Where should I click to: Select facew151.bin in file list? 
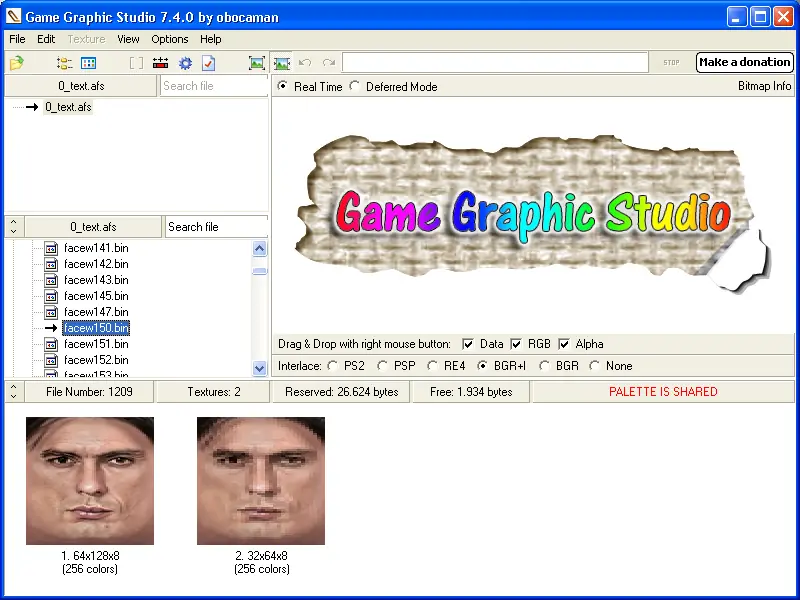point(96,344)
